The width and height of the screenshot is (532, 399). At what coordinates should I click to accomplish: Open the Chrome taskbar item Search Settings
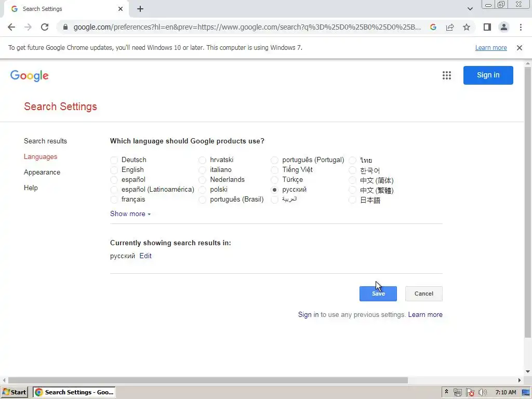[74, 392]
